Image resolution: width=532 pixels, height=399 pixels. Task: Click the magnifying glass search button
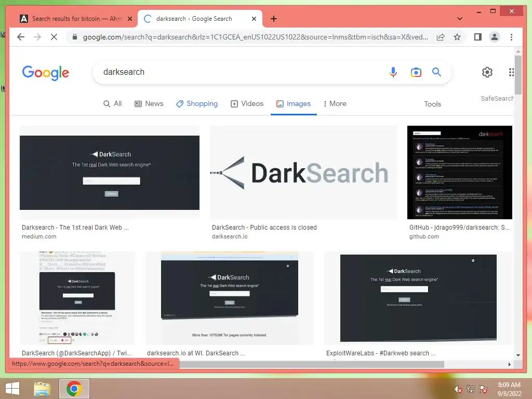(436, 72)
